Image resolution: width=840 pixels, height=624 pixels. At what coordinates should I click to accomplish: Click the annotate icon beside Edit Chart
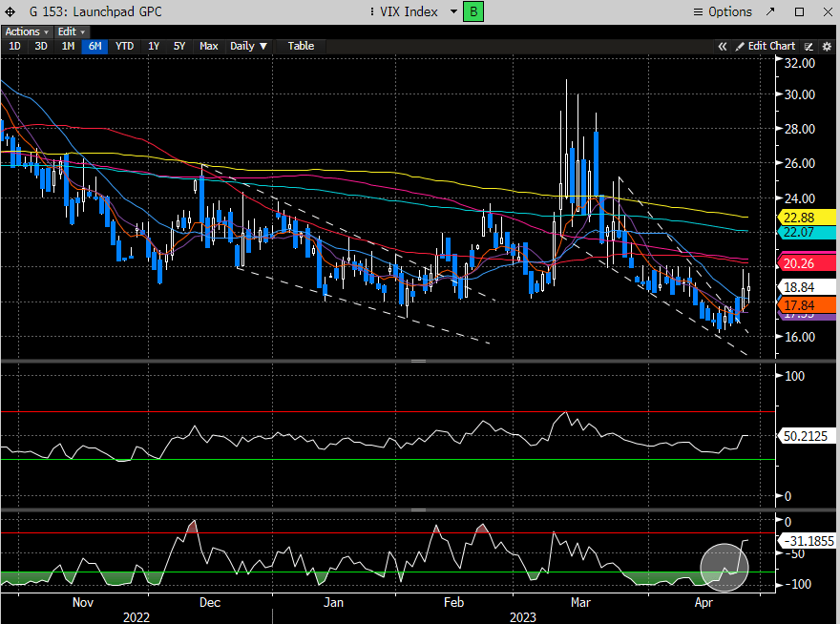coord(809,46)
